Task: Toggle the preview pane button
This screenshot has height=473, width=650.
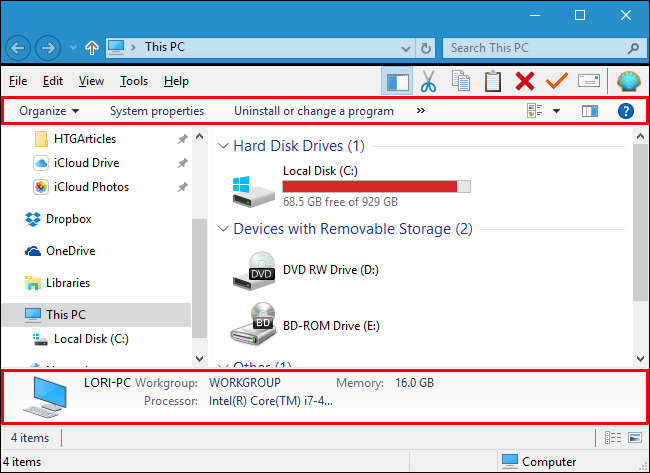Action: click(589, 111)
